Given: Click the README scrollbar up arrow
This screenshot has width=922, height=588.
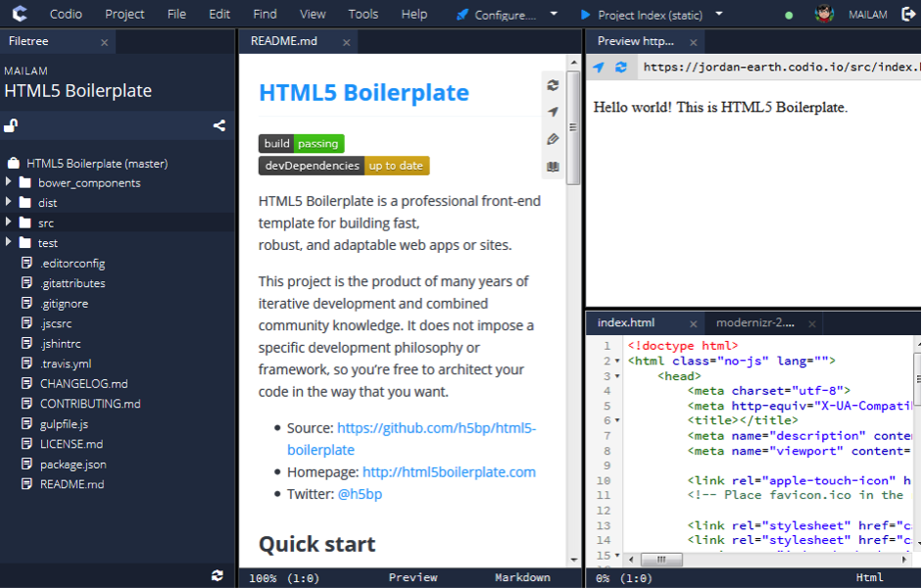Looking at the screenshot, I should click(x=573, y=63).
